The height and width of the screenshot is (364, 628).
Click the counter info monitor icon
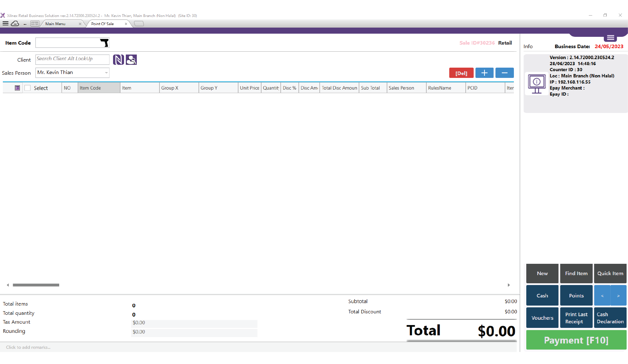click(x=537, y=84)
